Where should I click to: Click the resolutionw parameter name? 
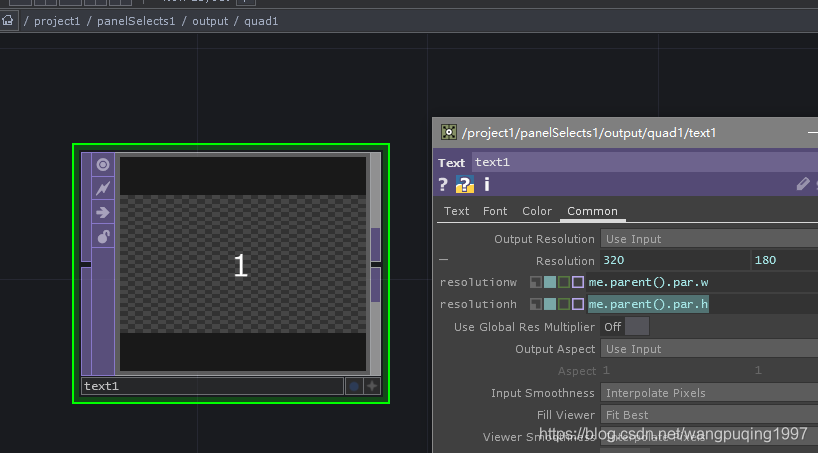coord(478,282)
